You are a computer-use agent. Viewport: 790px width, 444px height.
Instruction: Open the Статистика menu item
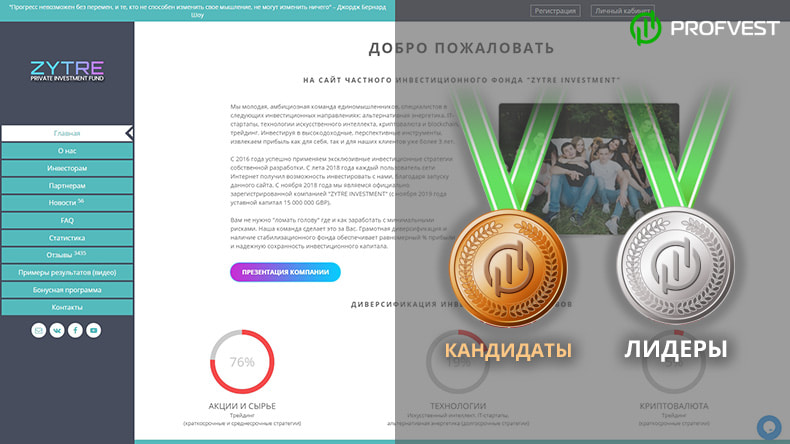pyautogui.click(x=67, y=237)
